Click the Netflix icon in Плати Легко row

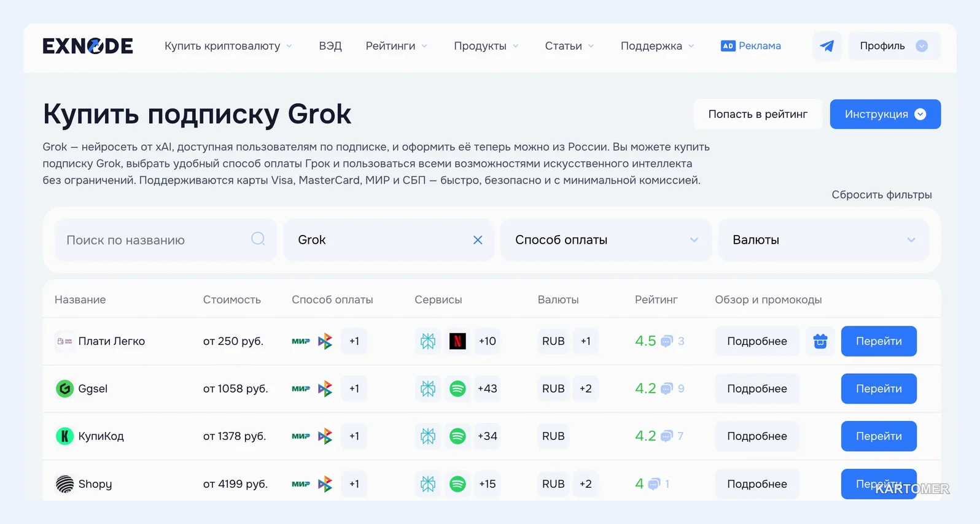457,341
